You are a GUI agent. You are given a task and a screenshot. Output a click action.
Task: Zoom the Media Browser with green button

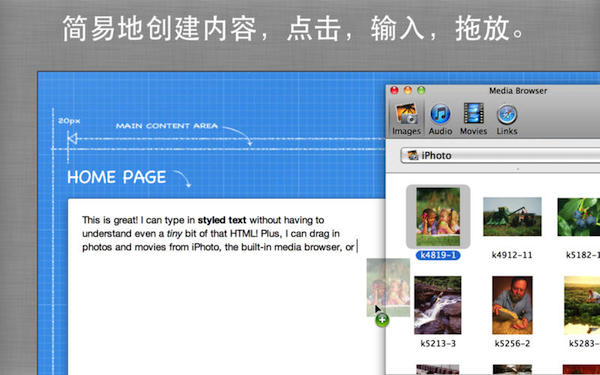421,91
